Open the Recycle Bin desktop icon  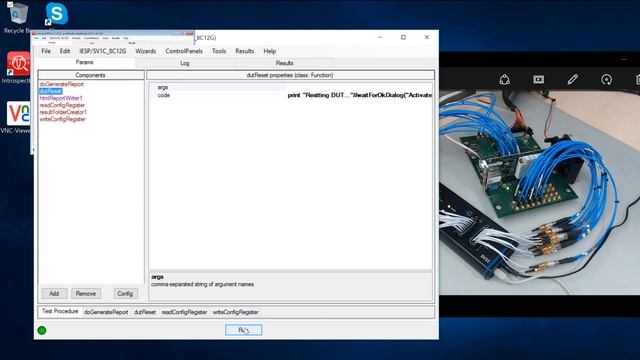pos(17,18)
